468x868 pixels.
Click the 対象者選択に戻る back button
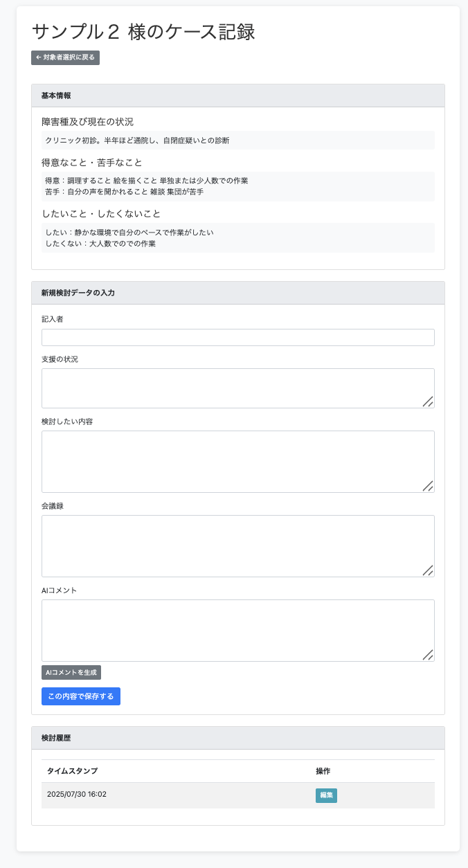[x=65, y=58]
